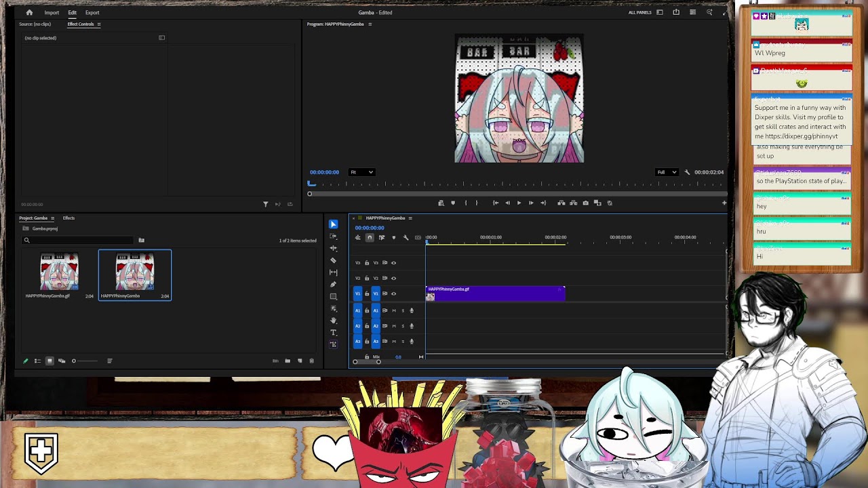Toggle V3 track output eye
The width and height of the screenshot is (868, 488).
(x=393, y=263)
